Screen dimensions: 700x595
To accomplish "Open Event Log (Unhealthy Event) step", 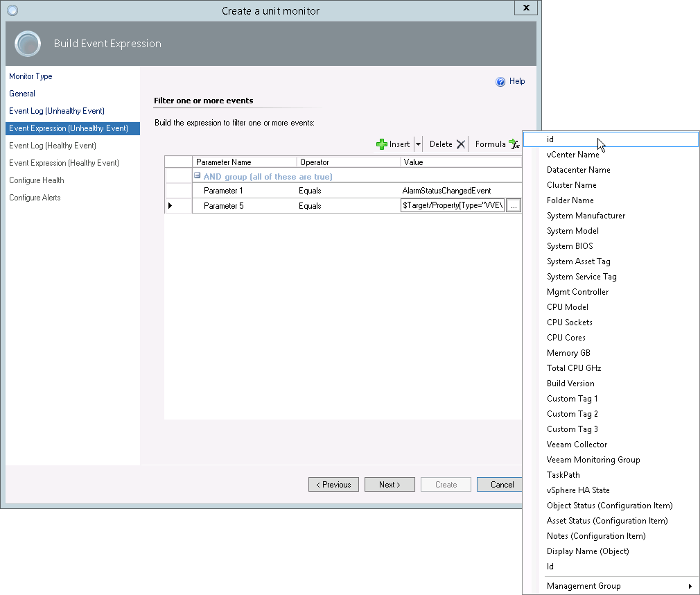I will tap(57, 111).
